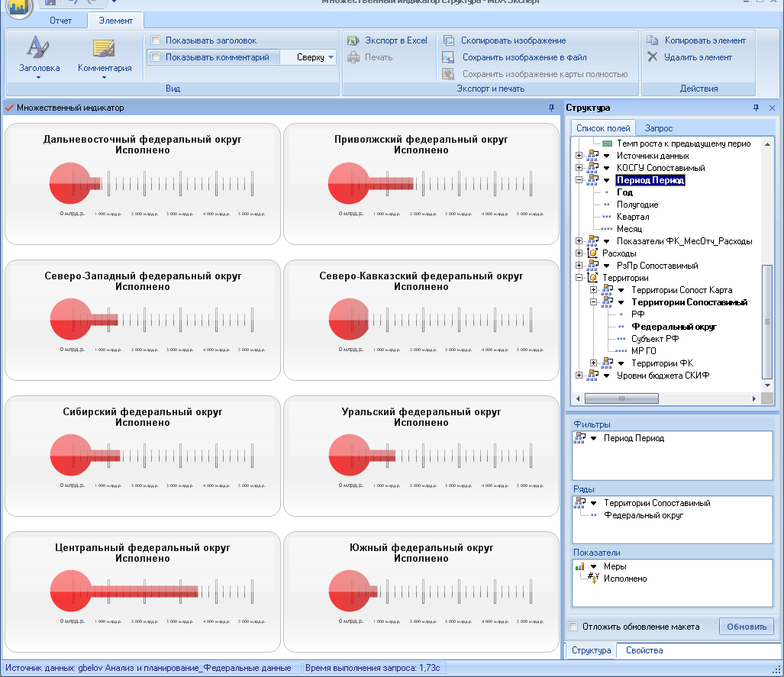Click the Печать printer icon
The width and height of the screenshot is (784, 677).
pos(353,57)
